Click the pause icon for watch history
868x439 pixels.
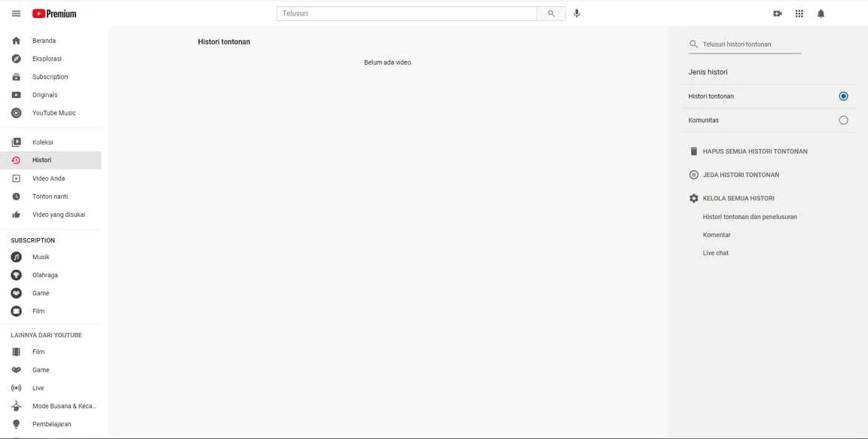click(694, 175)
